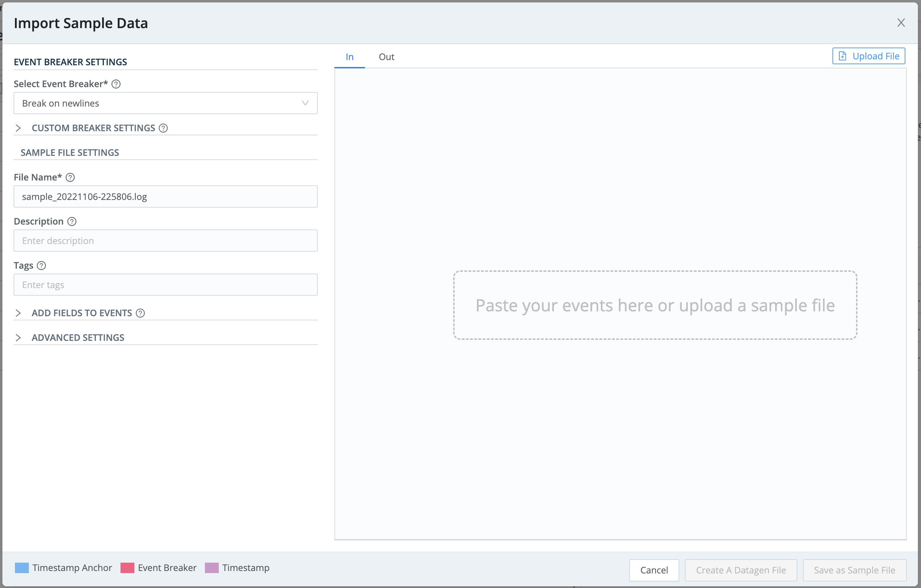Switch to the Out tab

[386, 57]
